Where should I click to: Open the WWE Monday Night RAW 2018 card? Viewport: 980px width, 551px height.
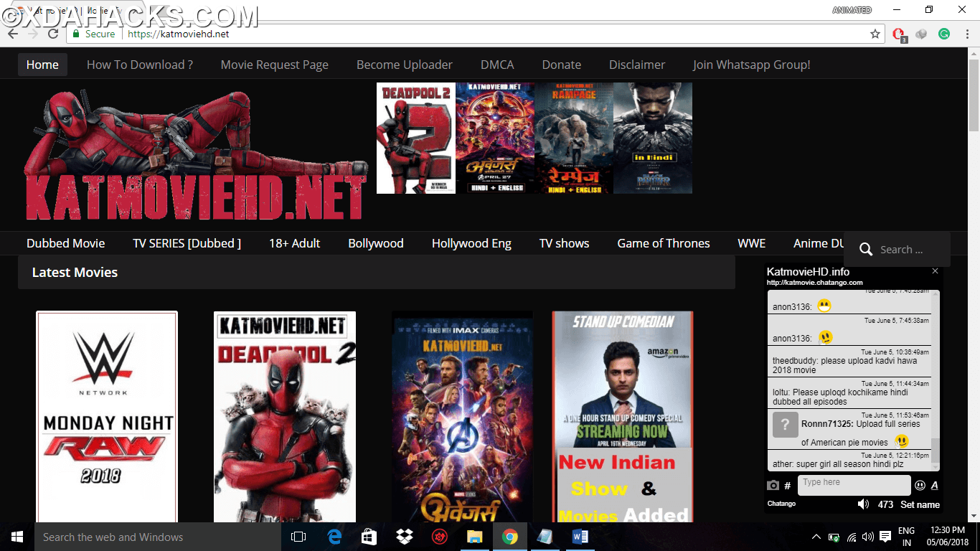(x=107, y=416)
